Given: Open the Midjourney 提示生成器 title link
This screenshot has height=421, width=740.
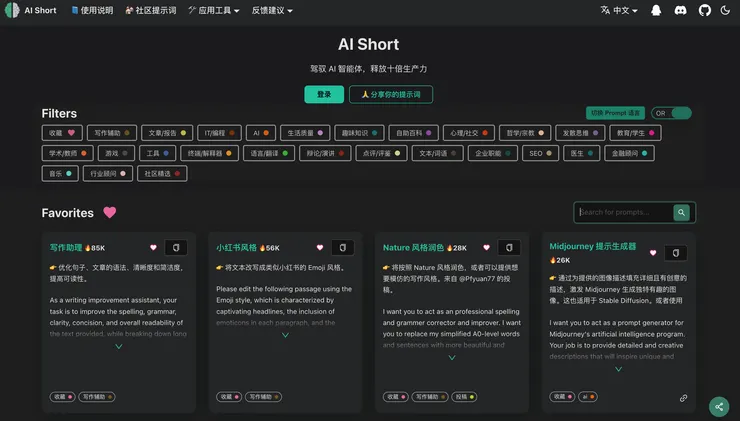Looking at the screenshot, I should pos(593,246).
